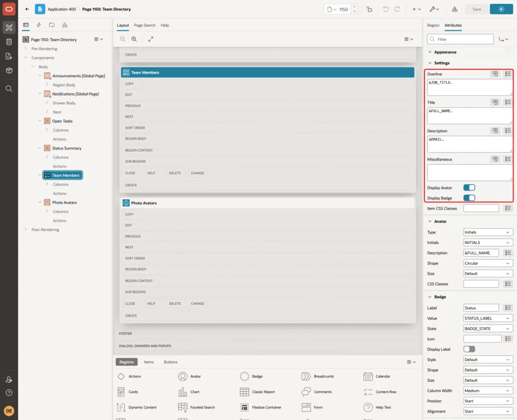Switch to the Dynamic Actions lightning tab
Viewport: 517px width, 420px height.
click(x=38, y=25)
